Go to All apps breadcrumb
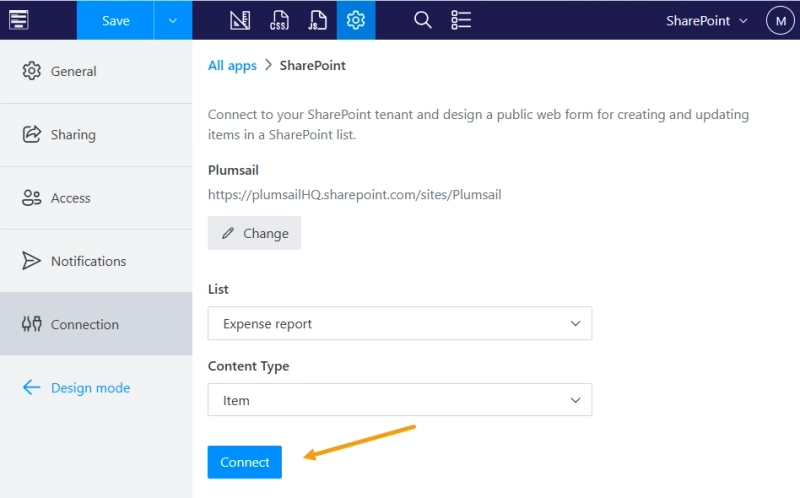Viewport: 800px width, 498px height. click(232, 66)
